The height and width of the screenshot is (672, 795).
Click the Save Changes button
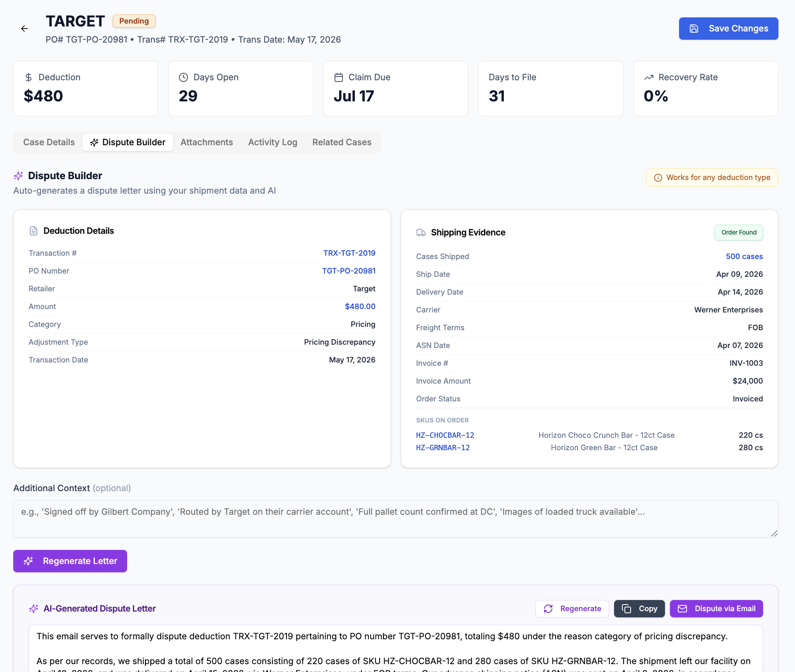pyautogui.click(x=728, y=29)
